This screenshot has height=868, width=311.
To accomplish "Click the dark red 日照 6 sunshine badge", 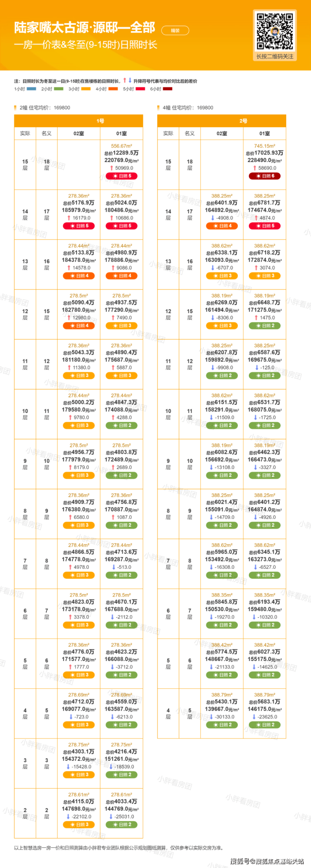I will pos(264,176).
